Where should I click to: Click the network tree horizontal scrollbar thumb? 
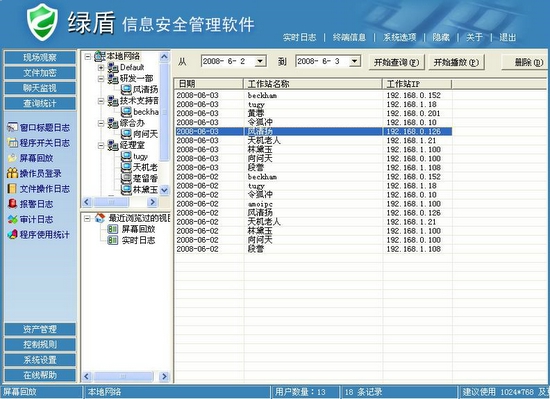111,202
